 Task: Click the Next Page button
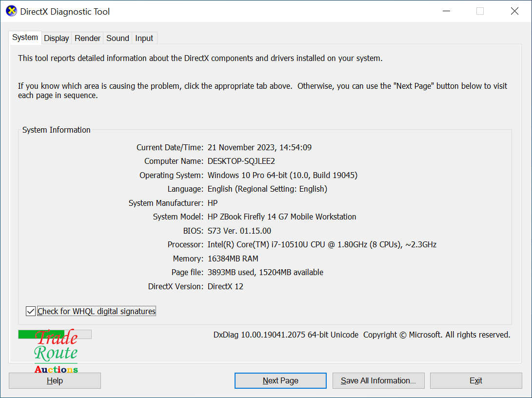pos(280,380)
